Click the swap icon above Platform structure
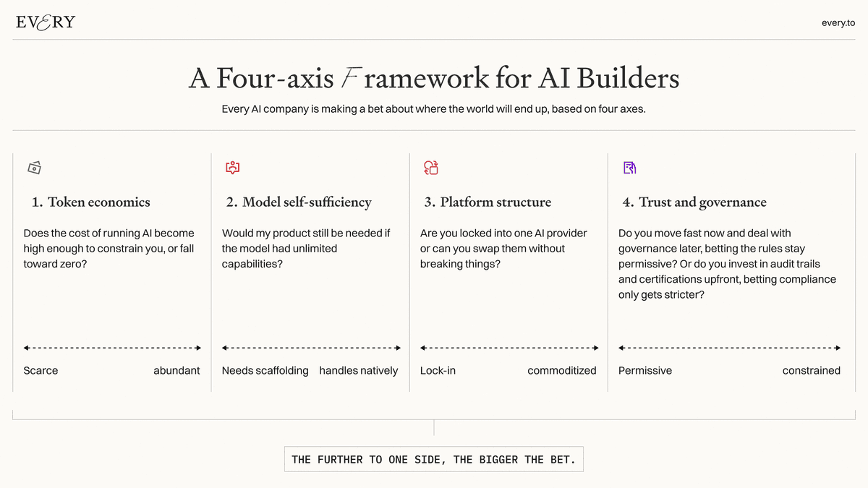868x488 pixels. 431,168
